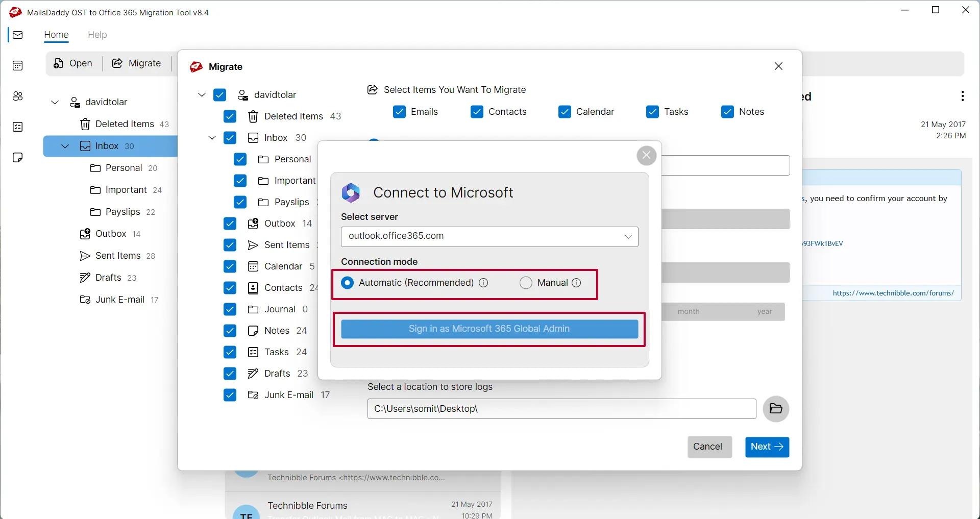The width and height of the screenshot is (980, 519).
Task: Select Drafts folder in main tree
Action: 108,278
